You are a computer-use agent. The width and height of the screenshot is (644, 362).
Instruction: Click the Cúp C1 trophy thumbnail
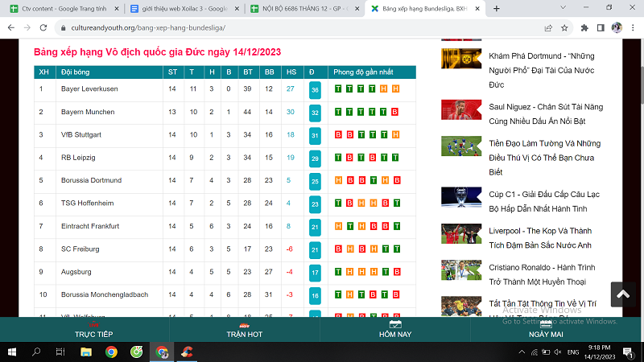(461, 197)
